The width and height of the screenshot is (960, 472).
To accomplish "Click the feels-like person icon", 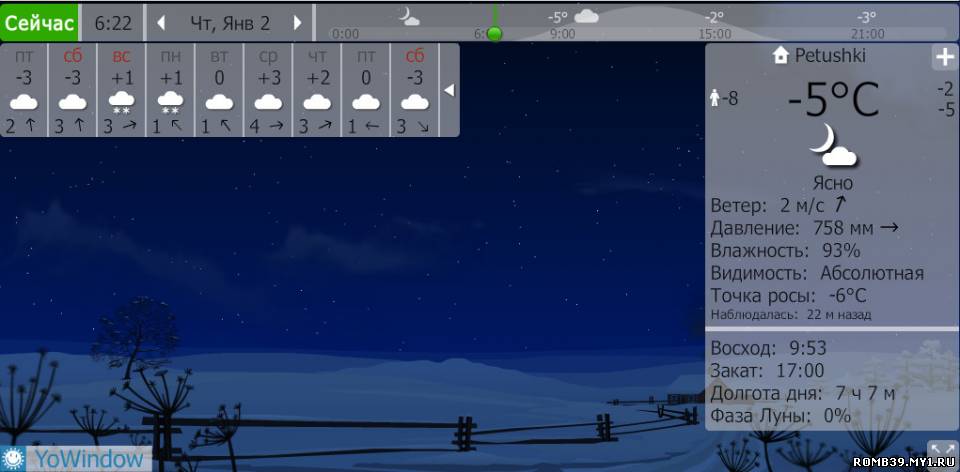I will pos(715,98).
